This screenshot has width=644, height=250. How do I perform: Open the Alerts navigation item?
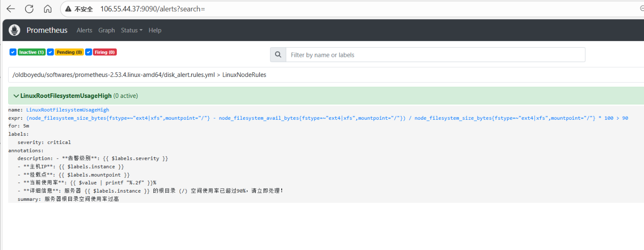click(84, 31)
